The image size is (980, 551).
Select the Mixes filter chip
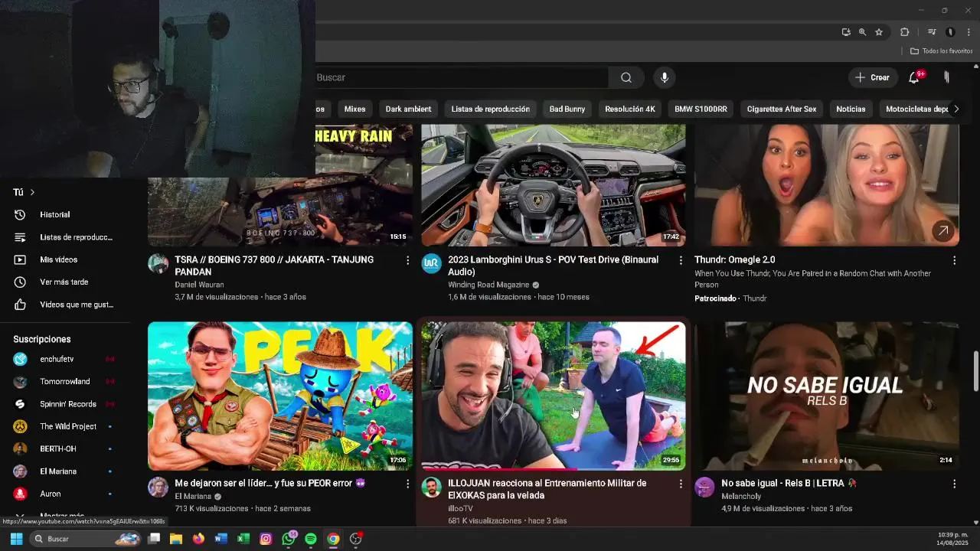(354, 109)
